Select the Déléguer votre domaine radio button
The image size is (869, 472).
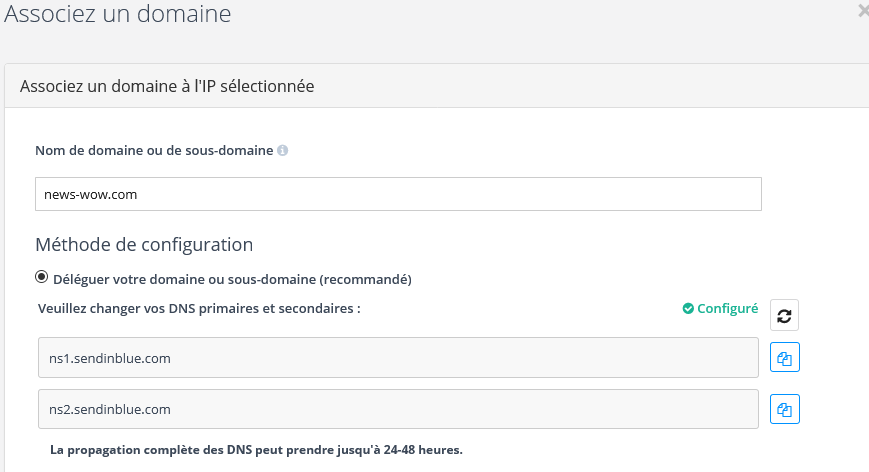coord(42,277)
